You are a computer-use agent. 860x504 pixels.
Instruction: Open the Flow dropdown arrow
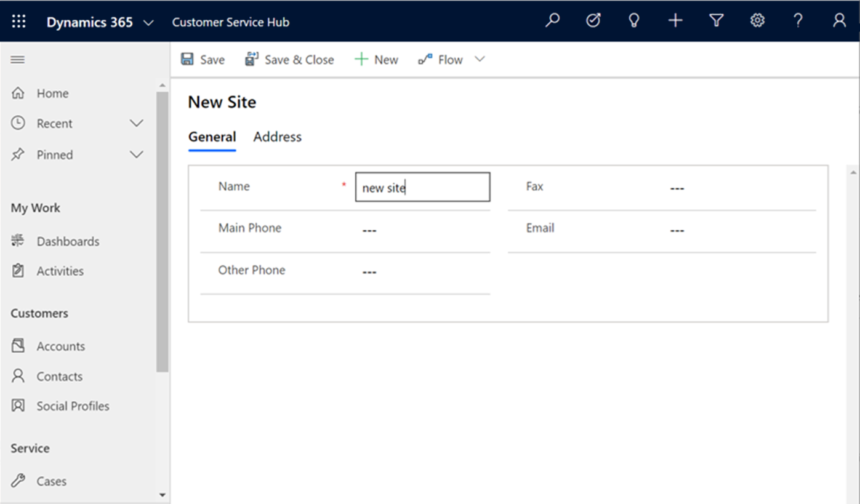pos(480,59)
